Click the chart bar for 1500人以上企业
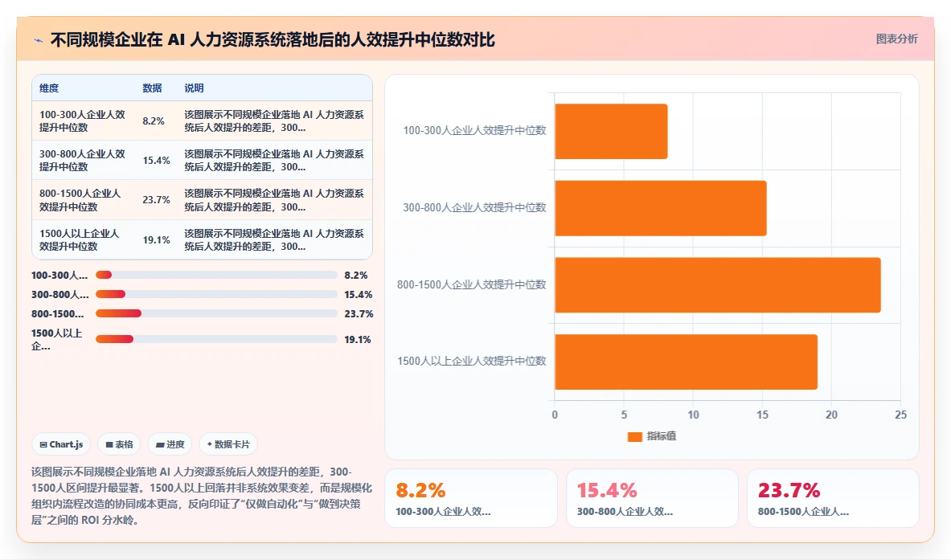Viewport: 951px width, 560px height. pos(686,362)
